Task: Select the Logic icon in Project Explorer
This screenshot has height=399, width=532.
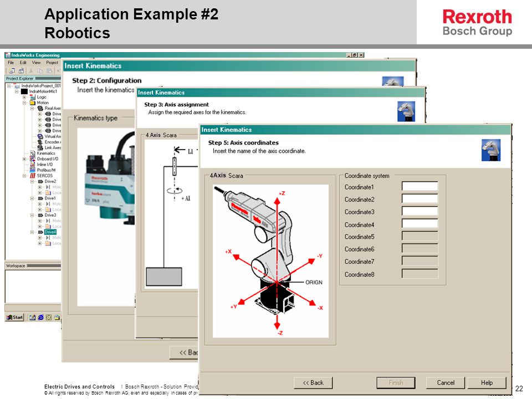Action: (x=33, y=98)
